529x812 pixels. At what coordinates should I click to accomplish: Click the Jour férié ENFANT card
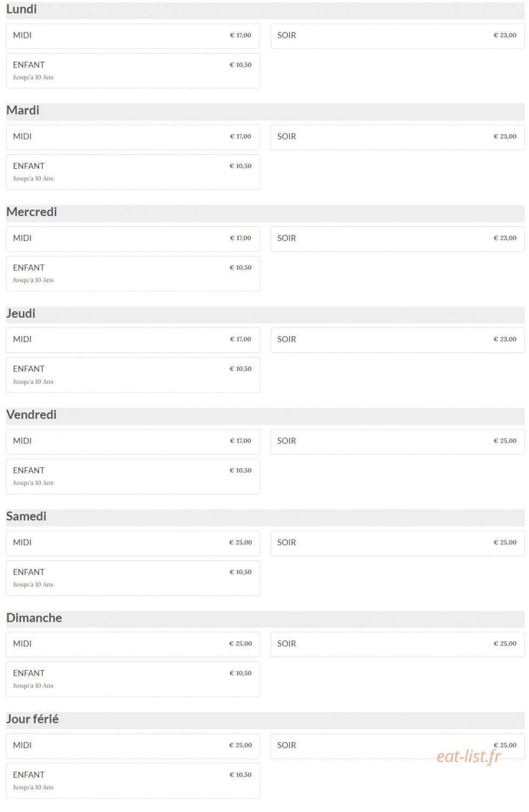point(133,781)
